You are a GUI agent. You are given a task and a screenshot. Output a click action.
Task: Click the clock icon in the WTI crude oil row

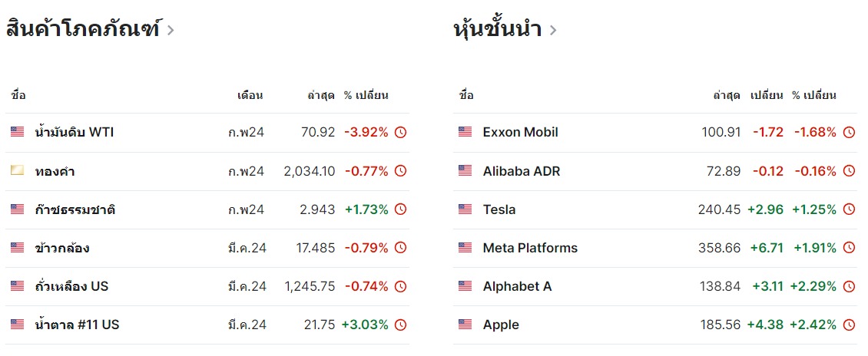click(x=400, y=133)
